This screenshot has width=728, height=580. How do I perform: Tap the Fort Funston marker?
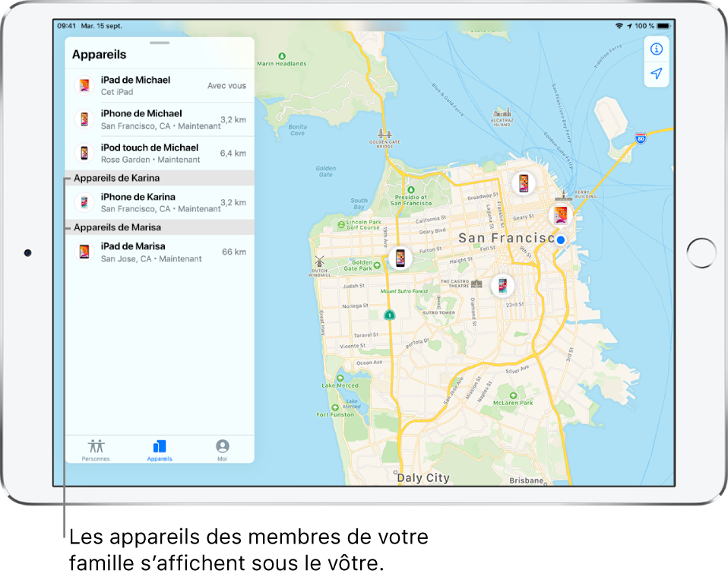[335, 407]
